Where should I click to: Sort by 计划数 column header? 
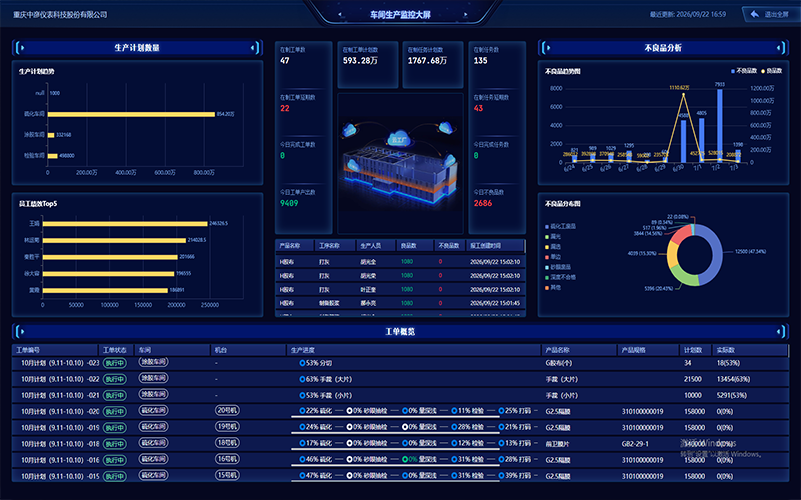pyautogui.click(x=695, y=350)
